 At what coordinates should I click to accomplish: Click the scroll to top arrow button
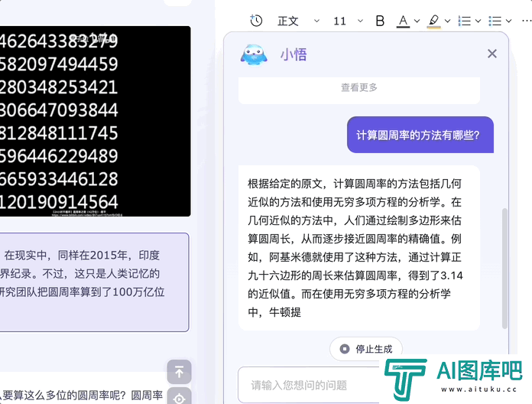(179, 372)
